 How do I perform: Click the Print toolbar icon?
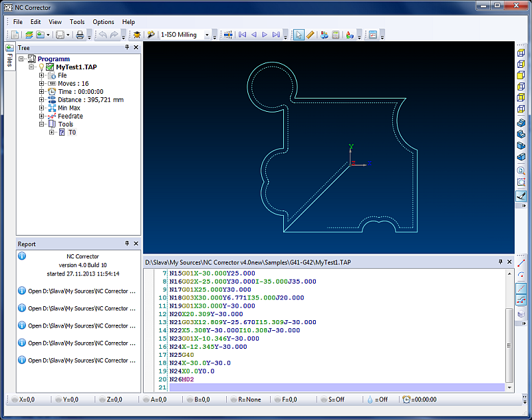[x=80, y=35]
